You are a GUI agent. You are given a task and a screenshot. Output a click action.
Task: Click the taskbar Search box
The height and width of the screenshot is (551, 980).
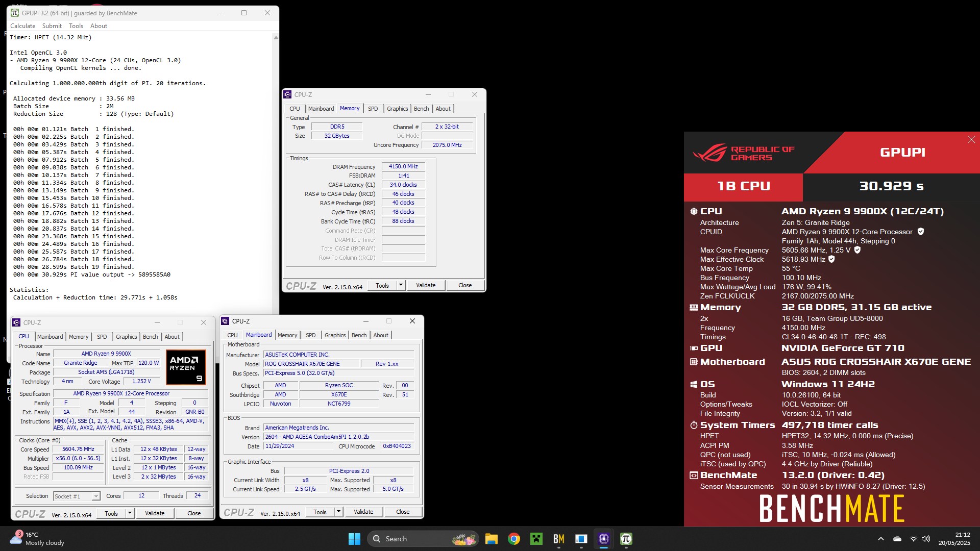click(x=423, y=539)
